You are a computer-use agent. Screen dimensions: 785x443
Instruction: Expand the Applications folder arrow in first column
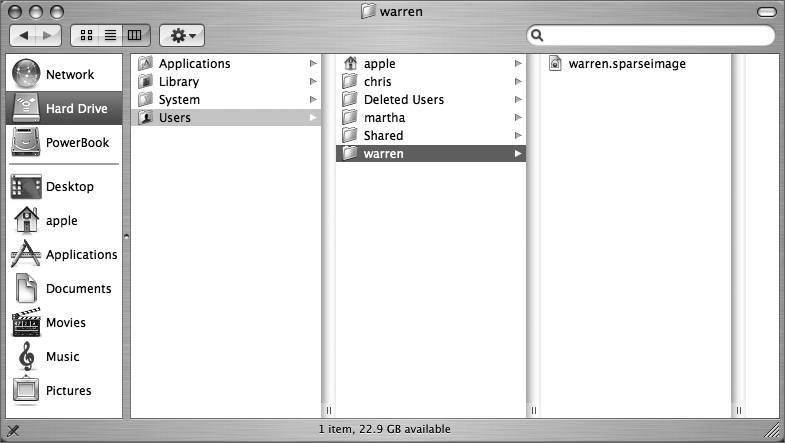[313, 64]
